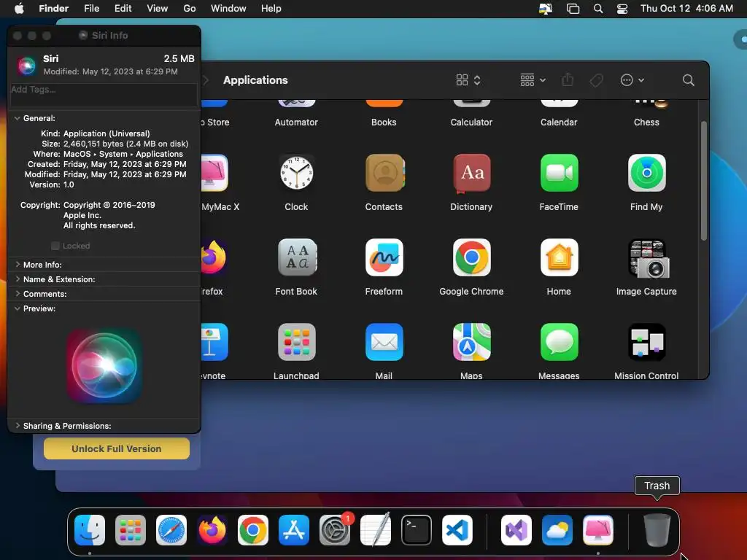The width and height of the screenshot is (747, 560).
Task: Open Terminal from the Dock
Action: click(417, 530)
